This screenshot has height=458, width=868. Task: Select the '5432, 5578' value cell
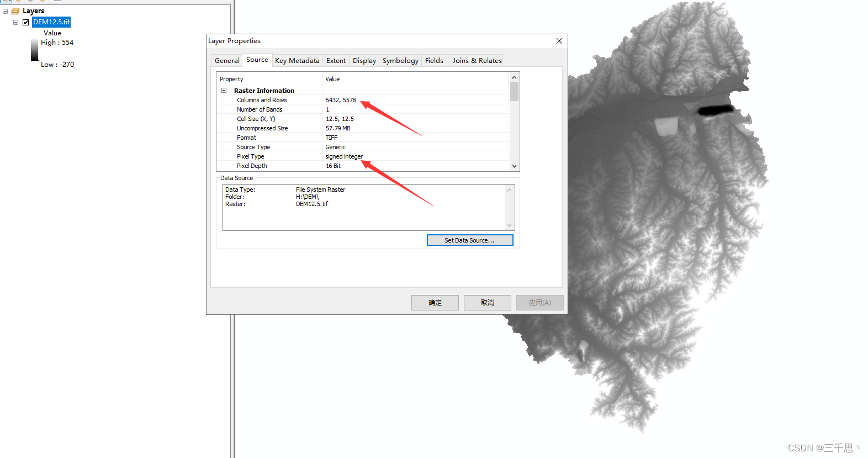[341, 100]
